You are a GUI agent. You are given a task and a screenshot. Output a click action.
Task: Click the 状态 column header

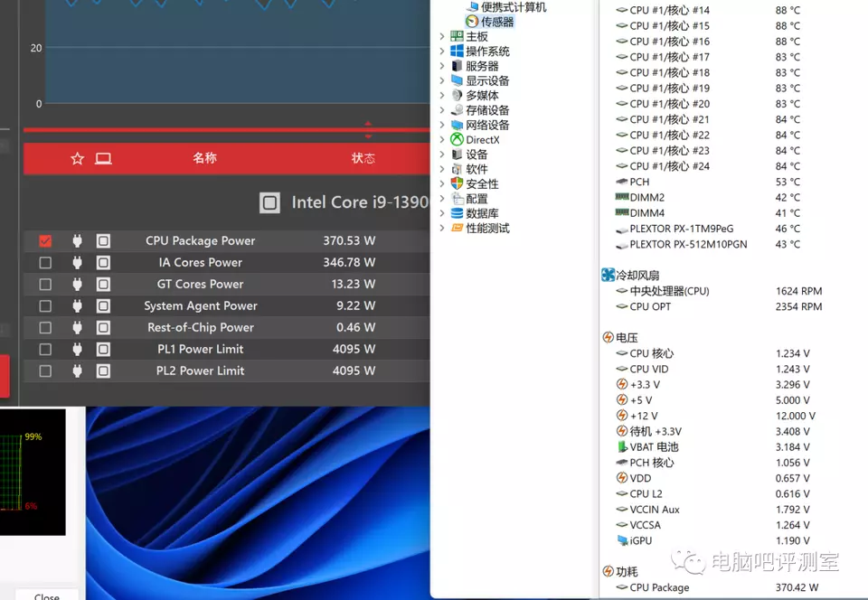363,158
